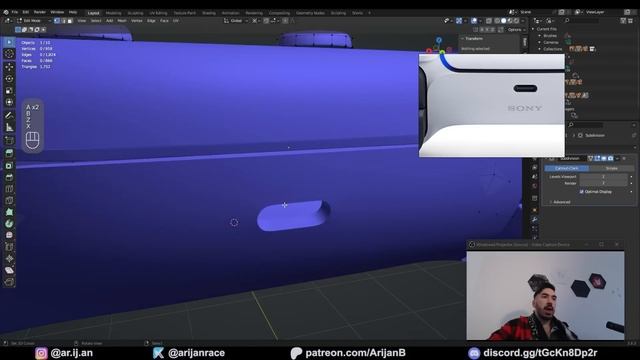Switch to face select mode

(x=70, y=20)
